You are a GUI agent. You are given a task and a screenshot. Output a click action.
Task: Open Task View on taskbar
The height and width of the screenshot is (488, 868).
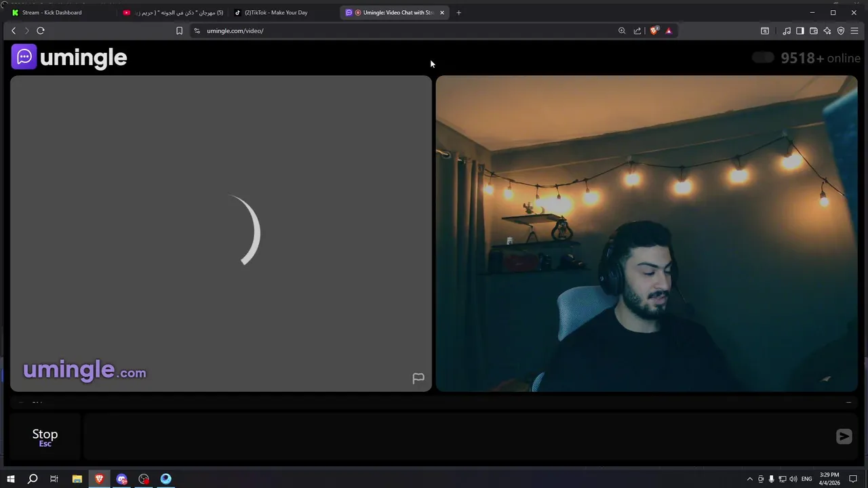[54, 479]
